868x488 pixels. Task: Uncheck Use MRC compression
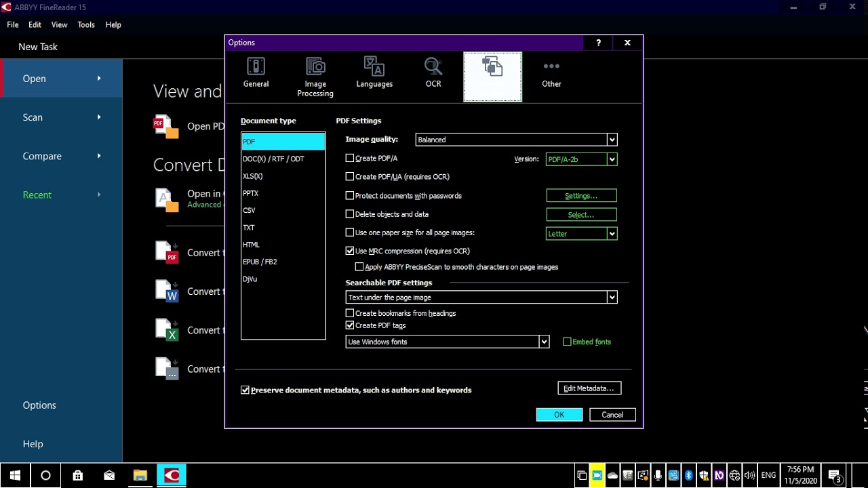pos(350,251)
